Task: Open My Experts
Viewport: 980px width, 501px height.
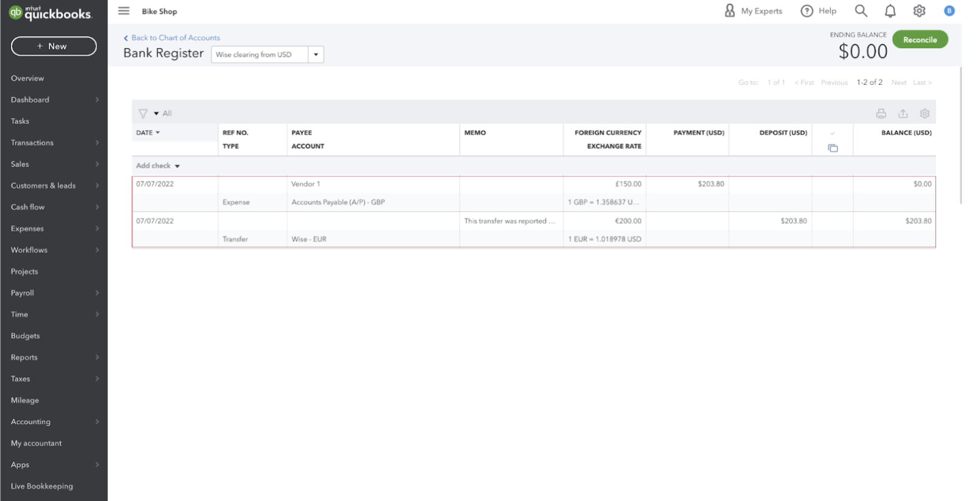Action: pyautogui.click(x=753, y=11)
